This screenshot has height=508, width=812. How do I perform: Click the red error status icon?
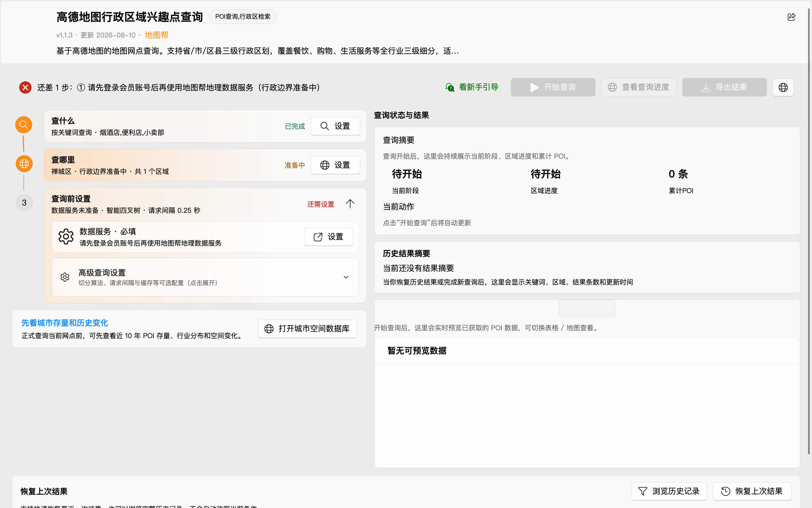25,87
